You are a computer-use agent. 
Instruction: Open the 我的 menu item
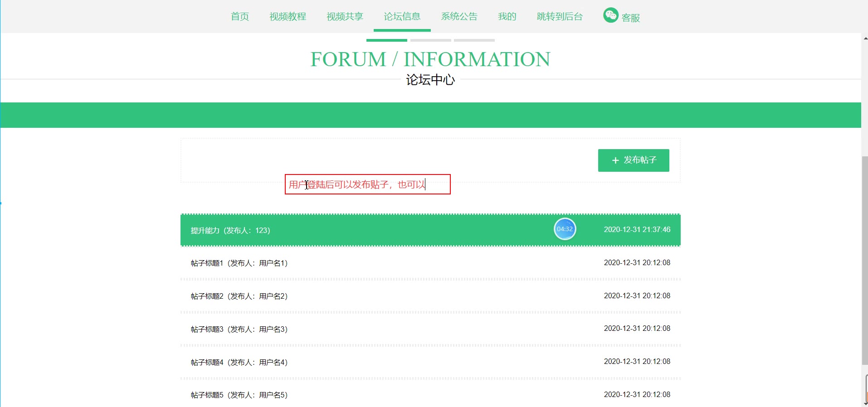507,17
